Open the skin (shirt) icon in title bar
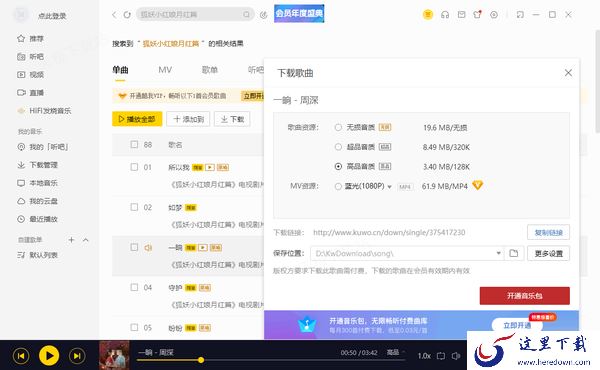 tap(477, 15)
